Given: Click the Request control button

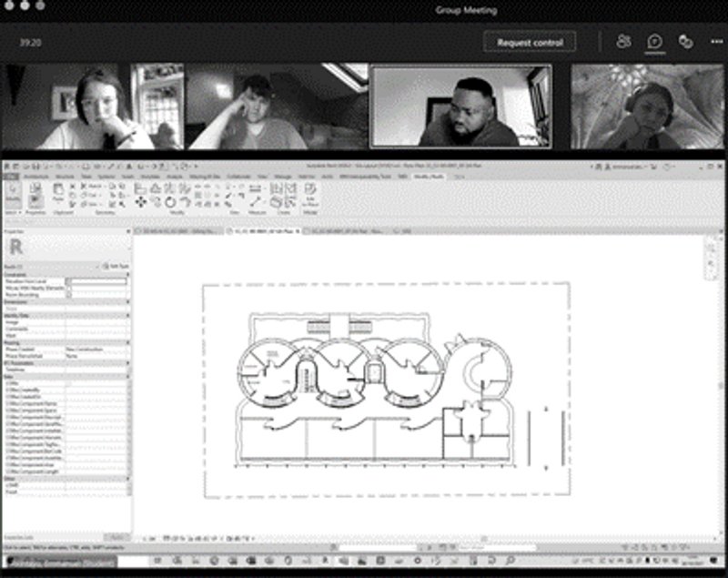Looking at the screenshot, I should 530,42.
